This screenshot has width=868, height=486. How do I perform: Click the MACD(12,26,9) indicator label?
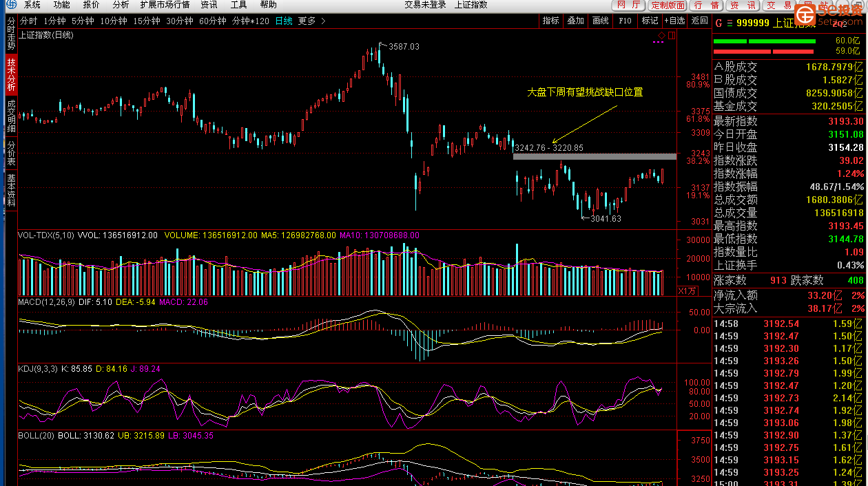(46, 302)
